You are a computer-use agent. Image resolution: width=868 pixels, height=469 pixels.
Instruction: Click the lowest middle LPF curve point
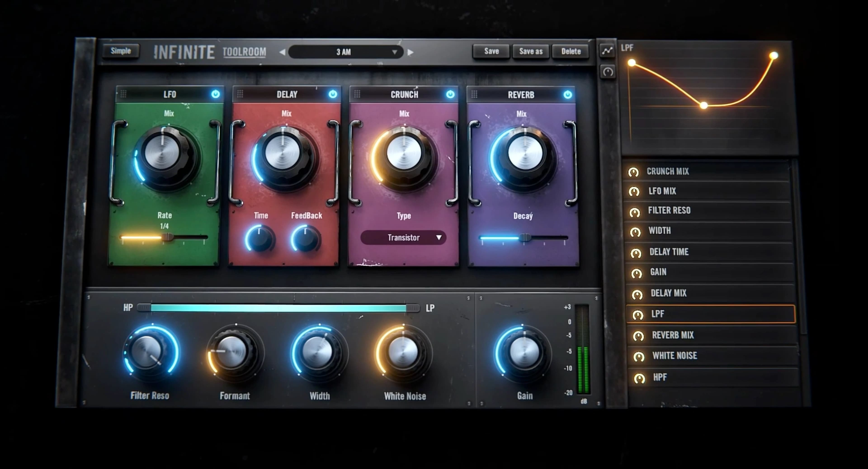[x=704, y=105]
